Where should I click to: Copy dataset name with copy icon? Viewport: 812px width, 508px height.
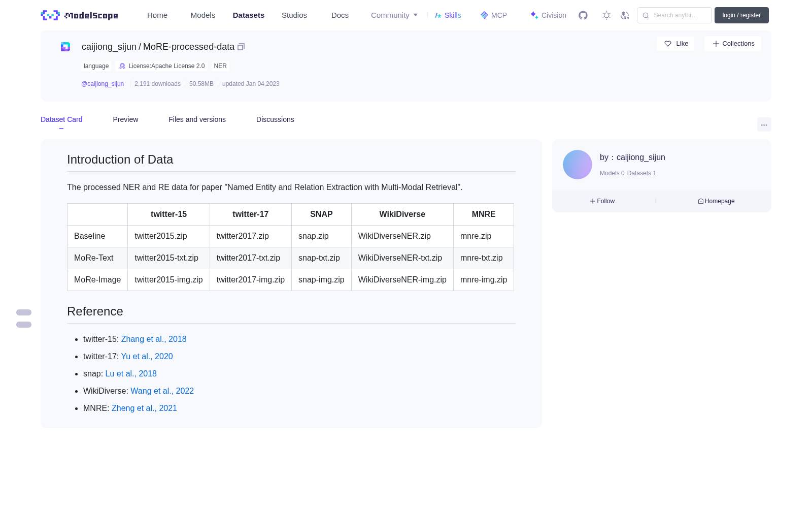[241, 47]
